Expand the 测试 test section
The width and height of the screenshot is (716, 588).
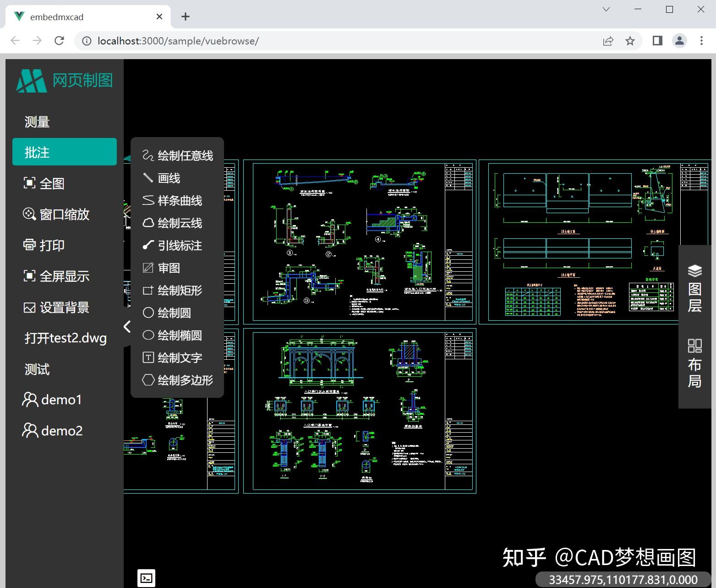(36, 369)
